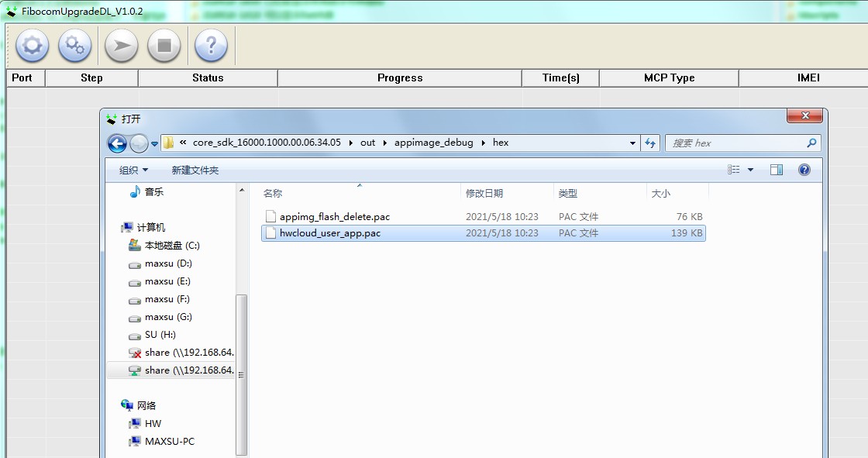Viewport: 868px width, 458px height.
Task: Click the Progress column header
Action: point(400,78)
